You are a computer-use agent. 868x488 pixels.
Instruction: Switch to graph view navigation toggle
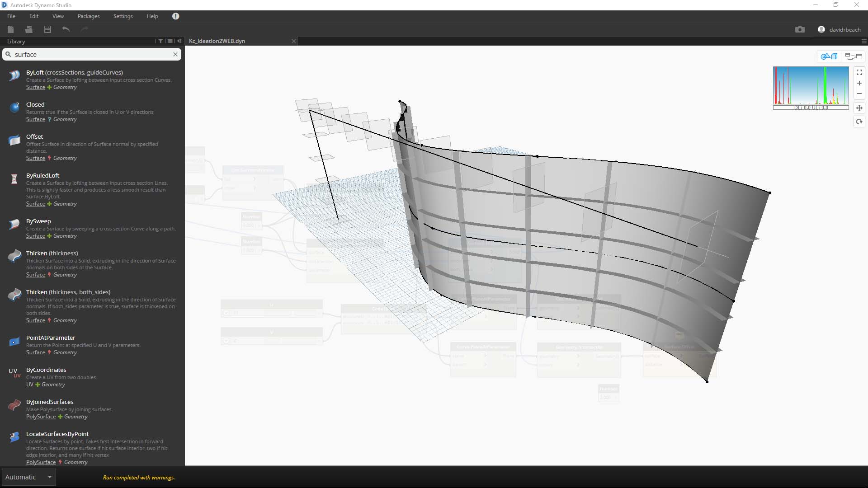[x=854, y=56]
